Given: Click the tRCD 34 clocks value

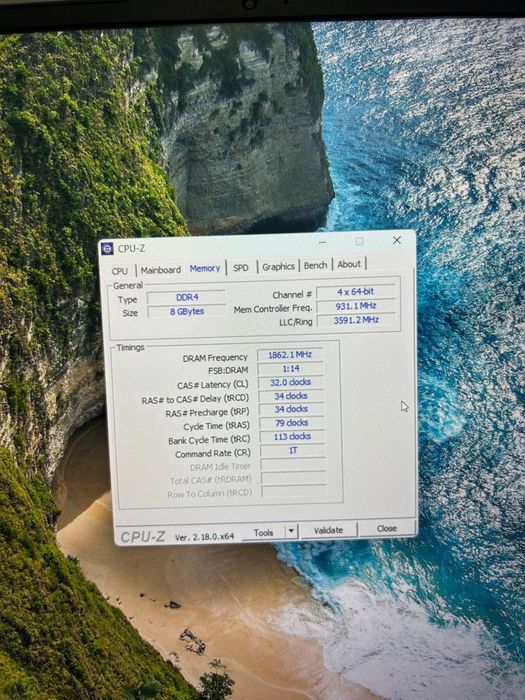Looking at the screenshot, I should point(291,396).
